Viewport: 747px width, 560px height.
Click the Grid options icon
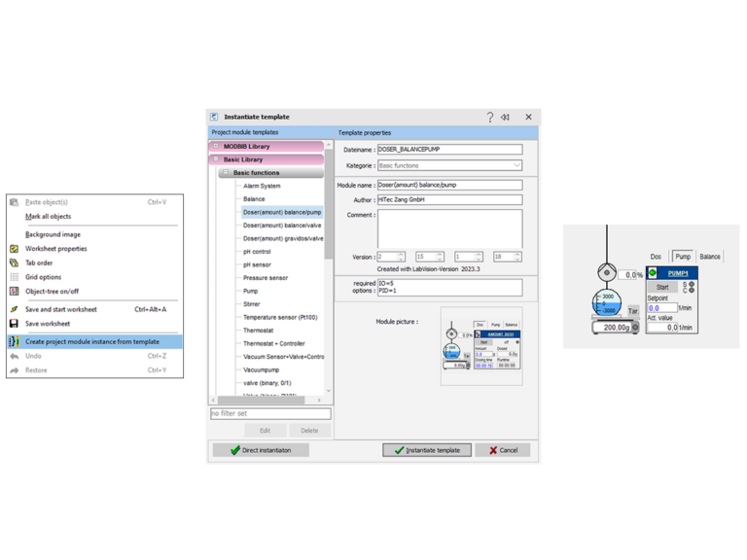tap(15, 277)
